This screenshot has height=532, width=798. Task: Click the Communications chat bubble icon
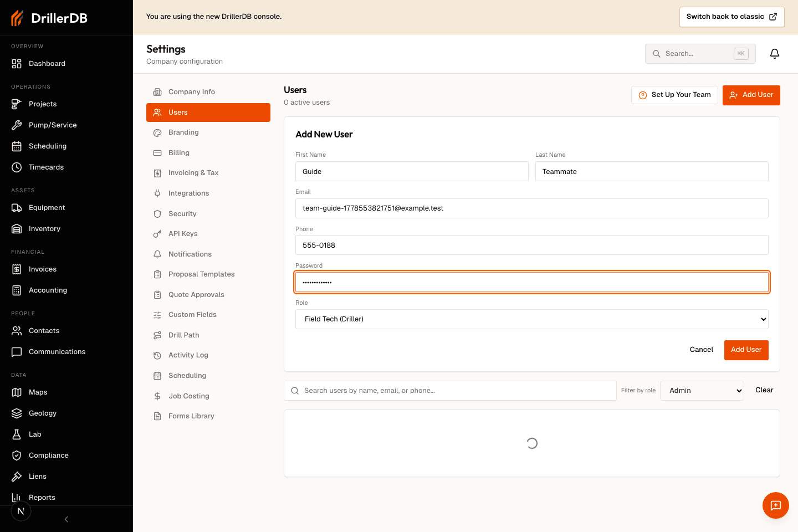click(x=17, y=352)
